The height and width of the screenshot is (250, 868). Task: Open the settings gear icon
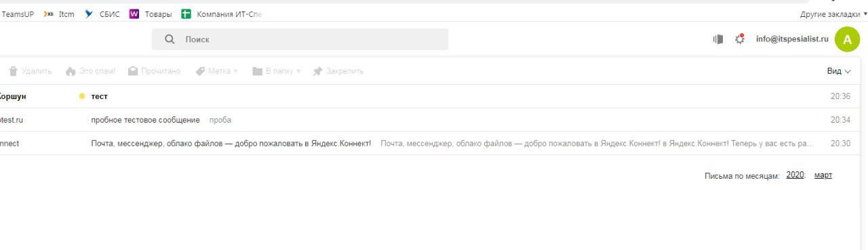740,39
